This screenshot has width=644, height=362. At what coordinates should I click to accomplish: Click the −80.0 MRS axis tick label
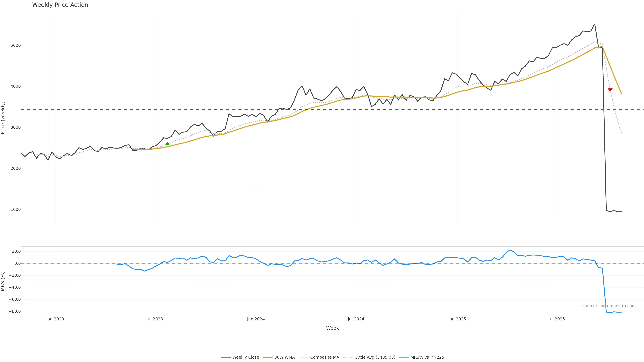tap(15, 311)
